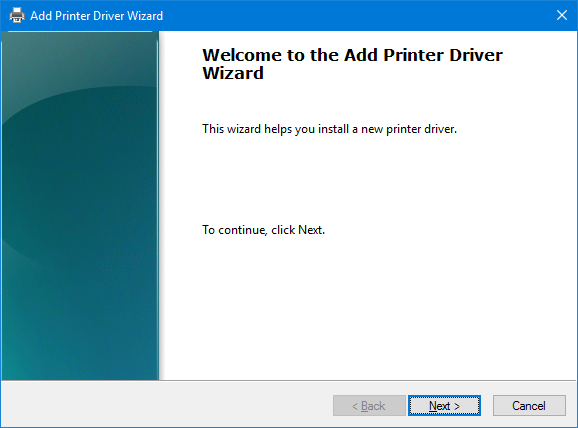The image size is (578, 428).
Task: Click the gap between Next and Cancel buttons
Action: (x=487, y=406)
